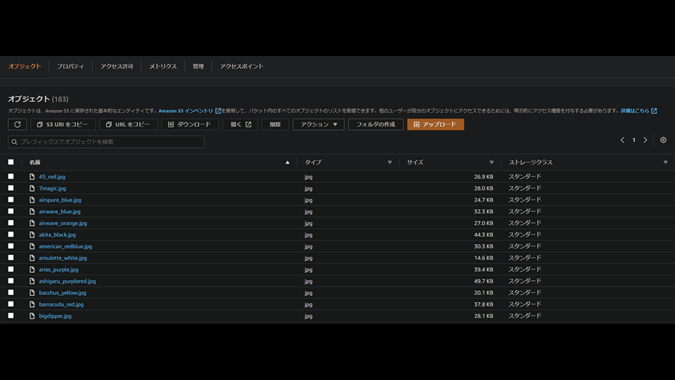Viewport: 675px width, 380px height.
Task: Click file icon of 7magic.jpg
Action: (x=32, y=188)
